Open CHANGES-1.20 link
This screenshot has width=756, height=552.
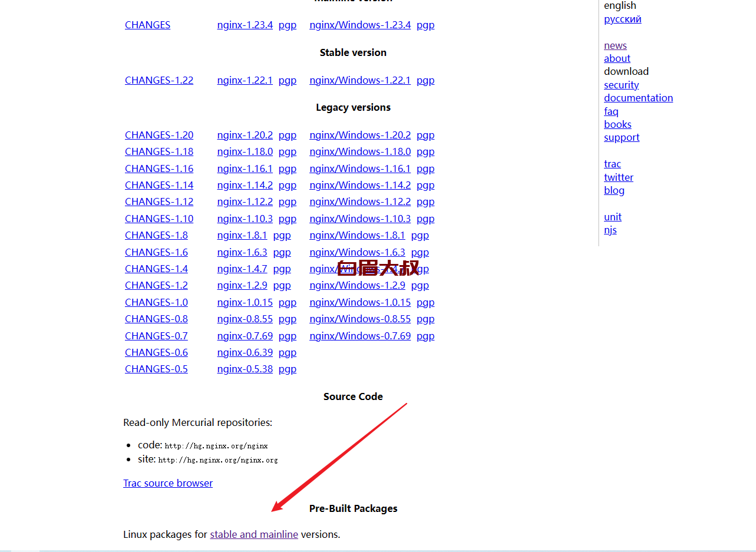click(159, 135)
